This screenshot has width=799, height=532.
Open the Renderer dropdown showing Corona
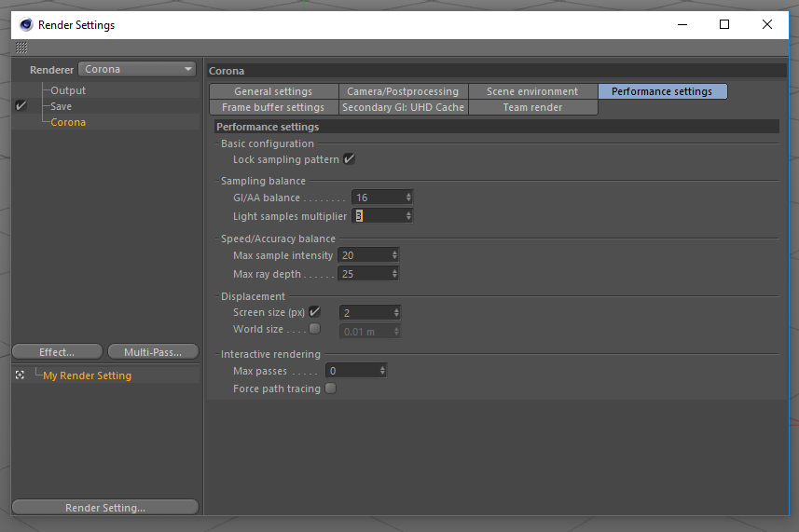click(x=137, y=69)
